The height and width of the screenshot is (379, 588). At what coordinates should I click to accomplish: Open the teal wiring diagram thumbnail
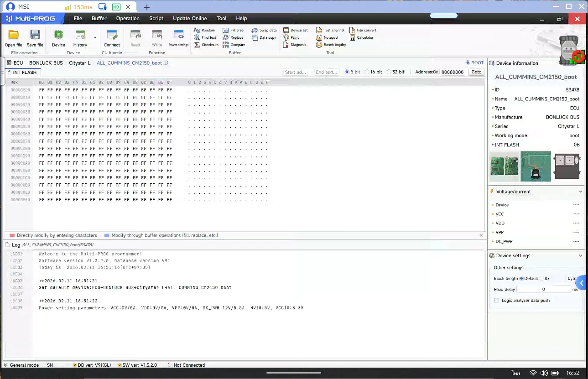[x=536, y=166]
